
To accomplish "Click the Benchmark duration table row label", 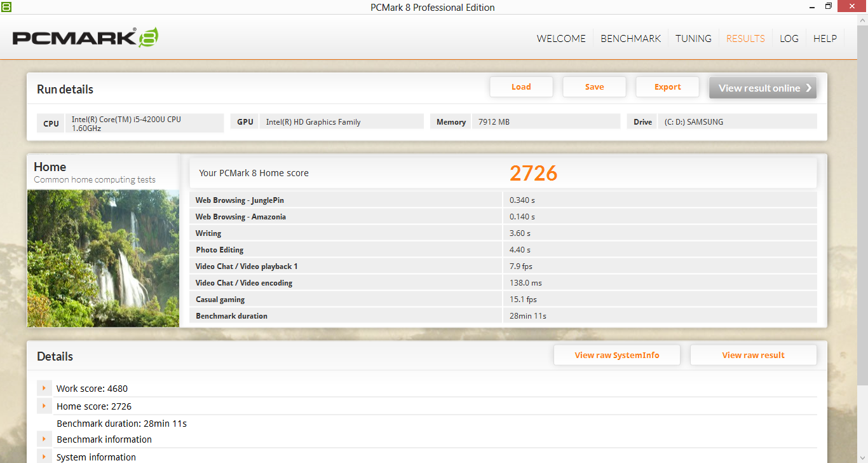I will pos(232,316).
